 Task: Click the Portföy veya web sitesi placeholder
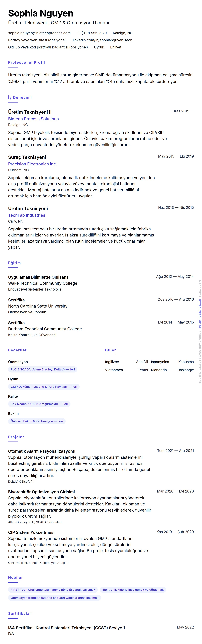coord(37,40)
